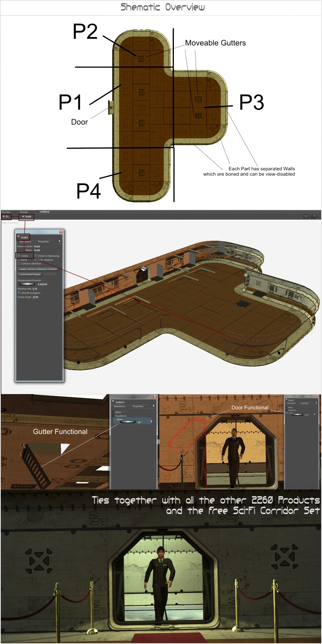The width and height of the screenshot is (322, 644).
Task: Expand the Other group in Door2 panel
Action: 287,407
